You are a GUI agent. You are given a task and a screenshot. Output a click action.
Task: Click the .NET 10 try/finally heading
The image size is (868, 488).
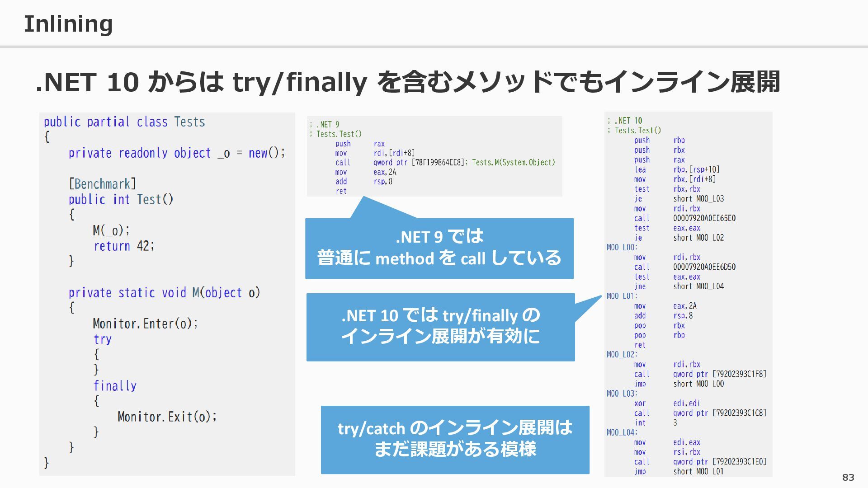pos(408,82)
